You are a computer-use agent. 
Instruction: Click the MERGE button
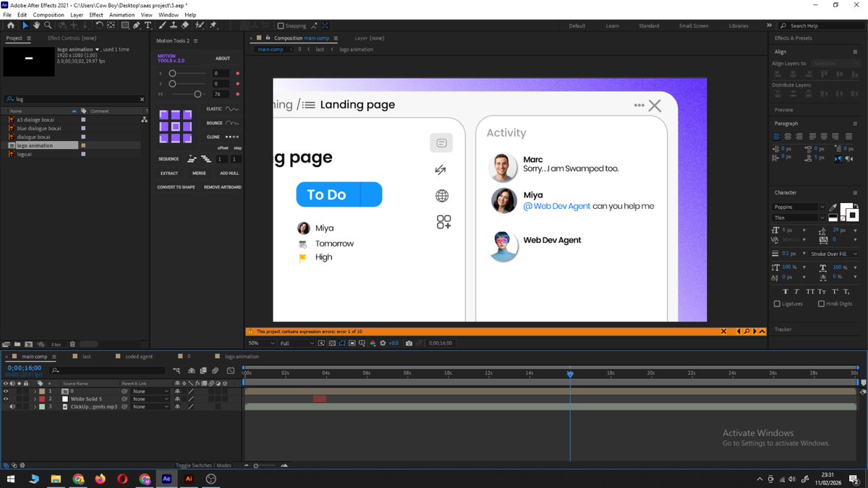click(x=199, y=174)
